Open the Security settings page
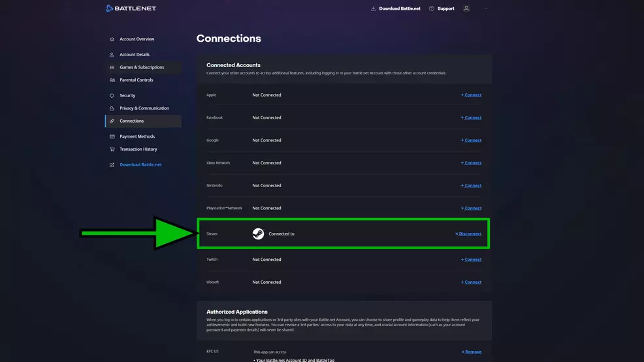This screenshot has width=644, height=362. 127,95
